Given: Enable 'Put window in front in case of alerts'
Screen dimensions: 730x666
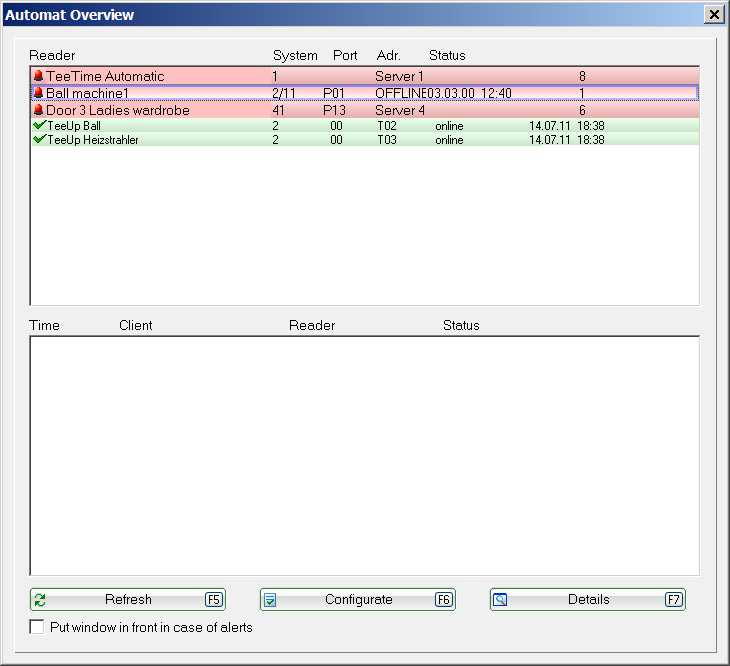Looking at the screenshot, I should 37,628.
